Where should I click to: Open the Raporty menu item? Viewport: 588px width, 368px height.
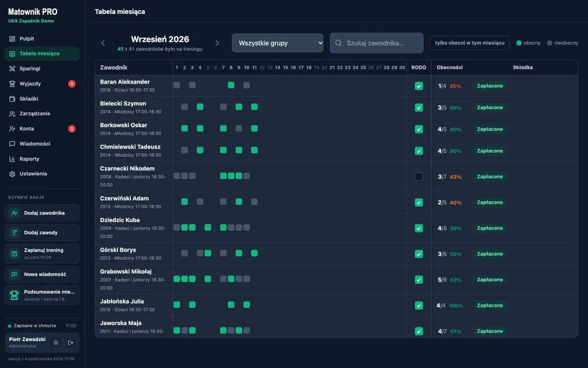[x=42, y=159]
